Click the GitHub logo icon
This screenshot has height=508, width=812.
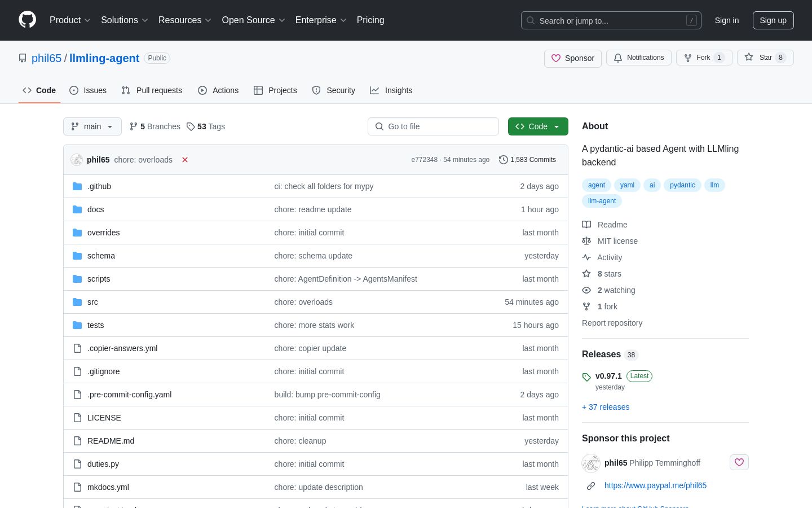coord(28,20)
